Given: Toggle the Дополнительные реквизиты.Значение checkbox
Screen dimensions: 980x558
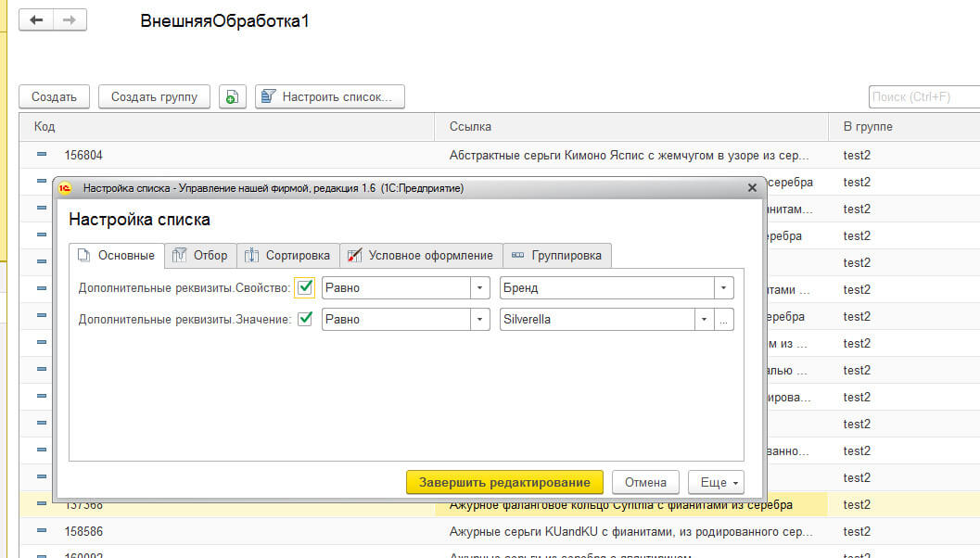Looking at the screenshot, I should 304,320.
